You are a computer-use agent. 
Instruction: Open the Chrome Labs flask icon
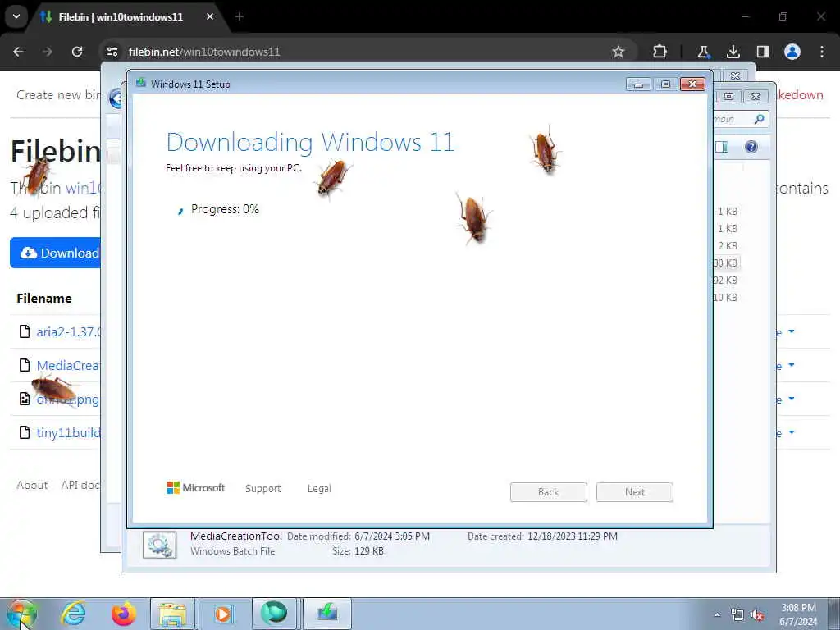pyautogui.click(x=703, y=52)
